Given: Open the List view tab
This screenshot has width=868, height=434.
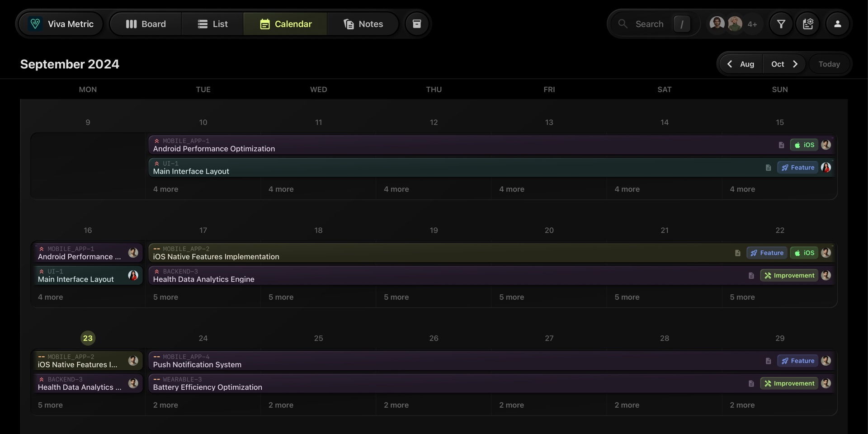Looking at the screenshot, I should [212, 24].
